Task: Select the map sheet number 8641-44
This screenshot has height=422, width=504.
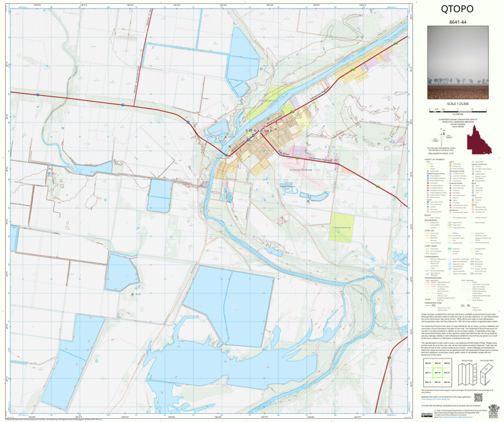Action: (457, 22)
